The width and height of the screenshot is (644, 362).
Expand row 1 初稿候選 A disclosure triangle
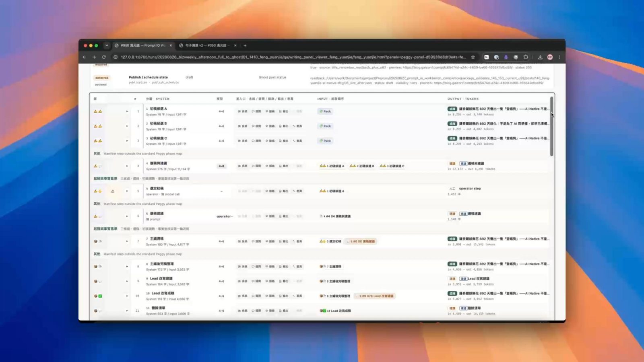[x=127, y=111]
